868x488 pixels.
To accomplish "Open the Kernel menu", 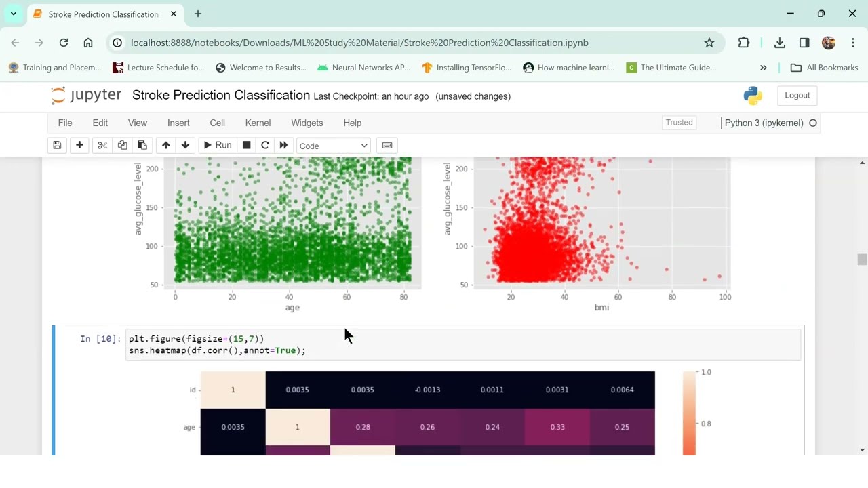I will click(x=258, y=123).
